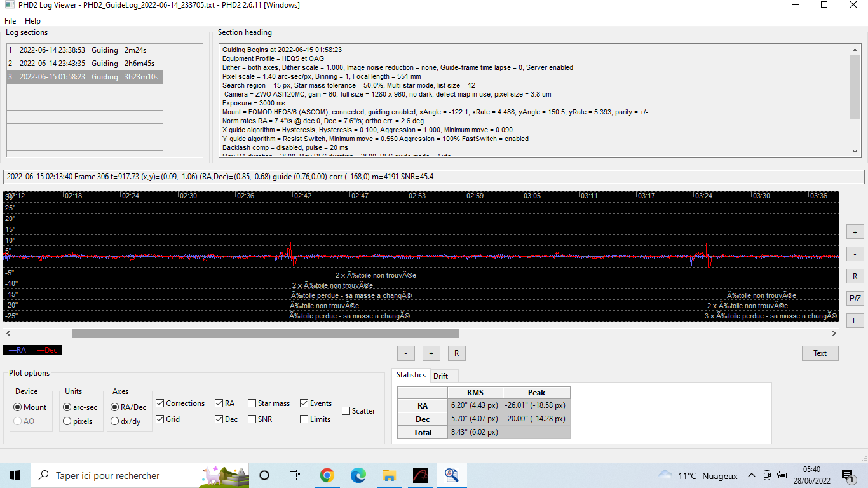
Task: Open the Windows Start menu
Action: [15, 475]
